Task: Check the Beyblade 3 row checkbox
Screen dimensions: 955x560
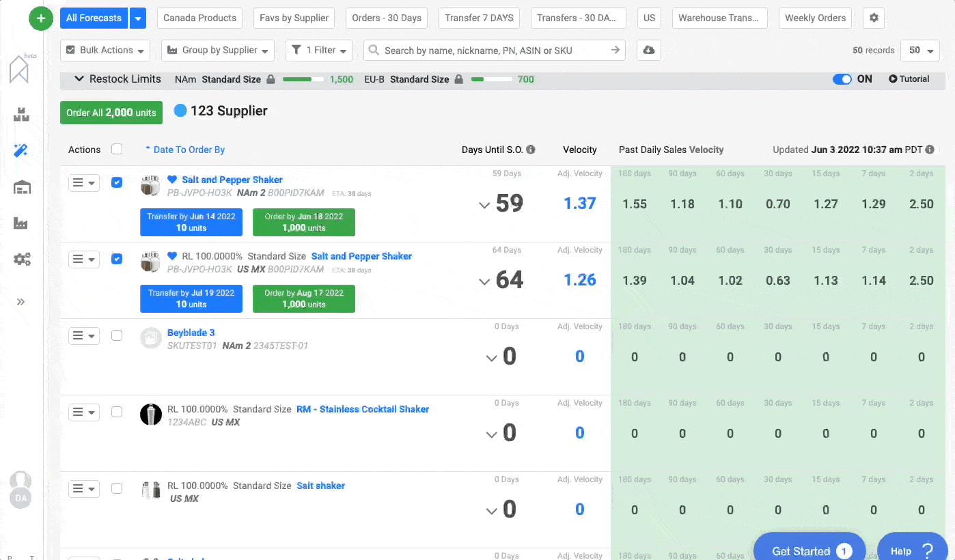Action: (117, 335)
